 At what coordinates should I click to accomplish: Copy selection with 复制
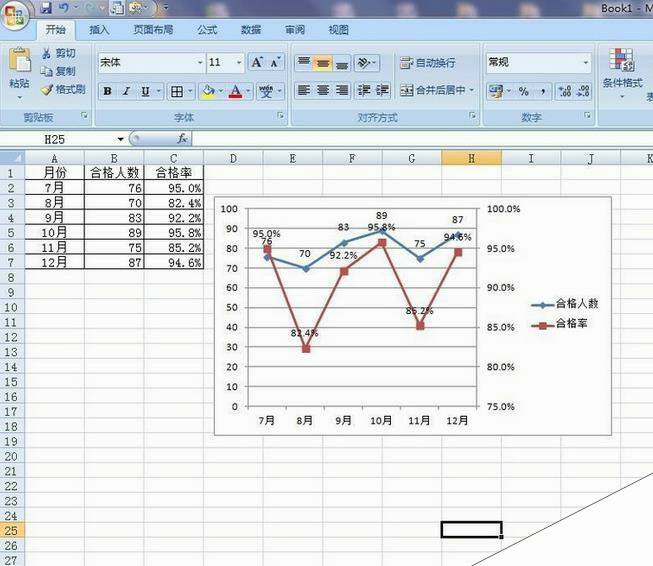58,71
